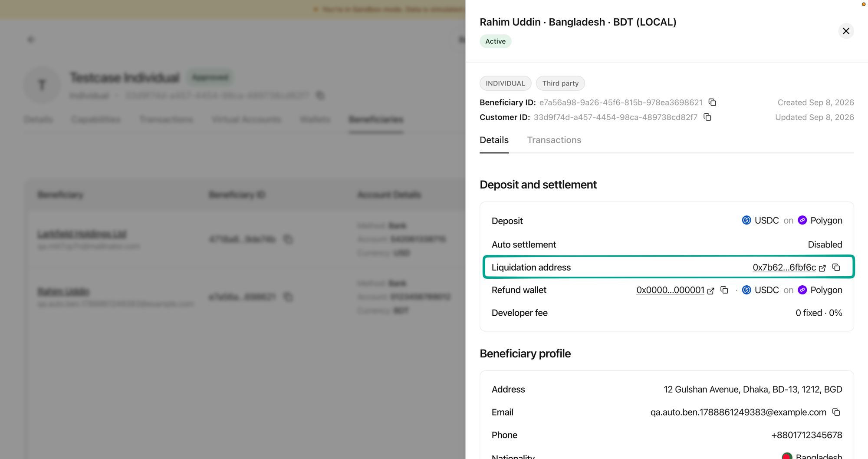Click the Beneficiary column header in background table
This screenshot has height=459, width=868.
(x=60, y=195)
